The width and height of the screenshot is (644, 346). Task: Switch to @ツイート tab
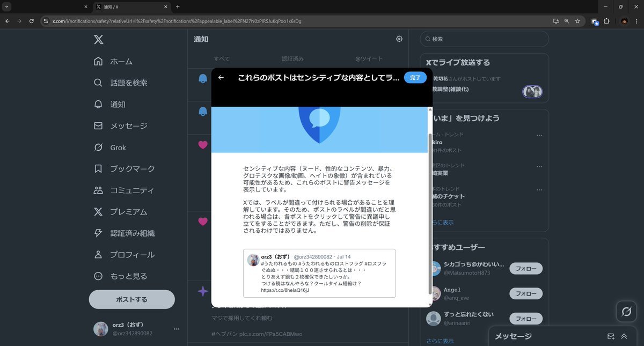click(369, 59)
